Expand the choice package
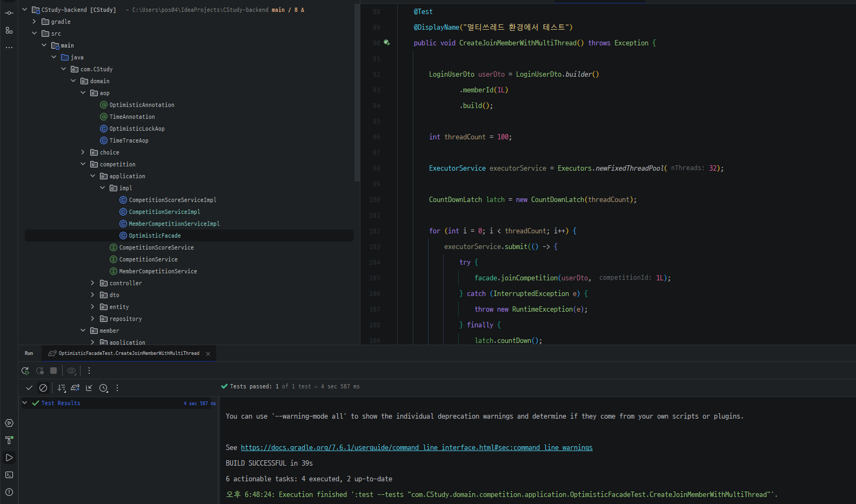 (x=83, y=152)
